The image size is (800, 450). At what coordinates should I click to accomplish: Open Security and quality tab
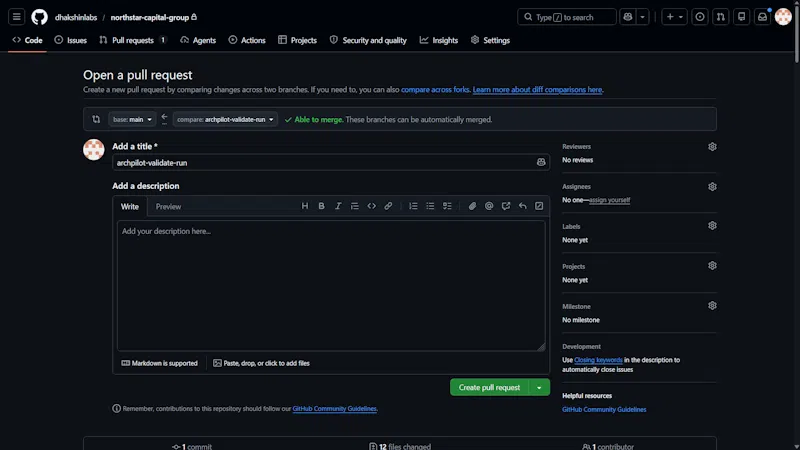368,40
